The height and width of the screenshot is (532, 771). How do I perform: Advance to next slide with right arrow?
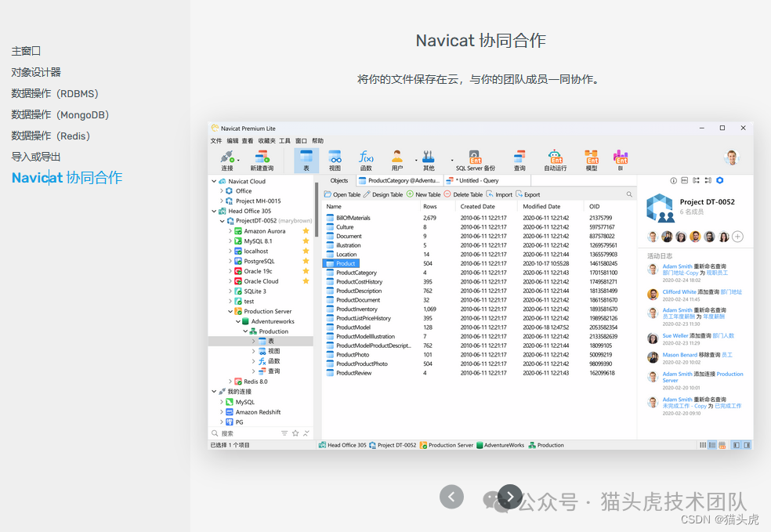(510, 497)
